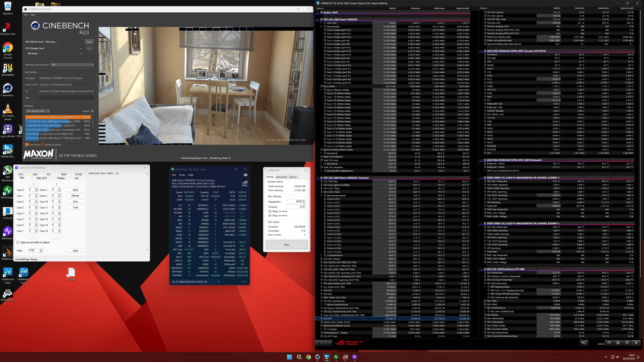
Task: Click the Megabytes input field
Action: [x=294, y=201]
